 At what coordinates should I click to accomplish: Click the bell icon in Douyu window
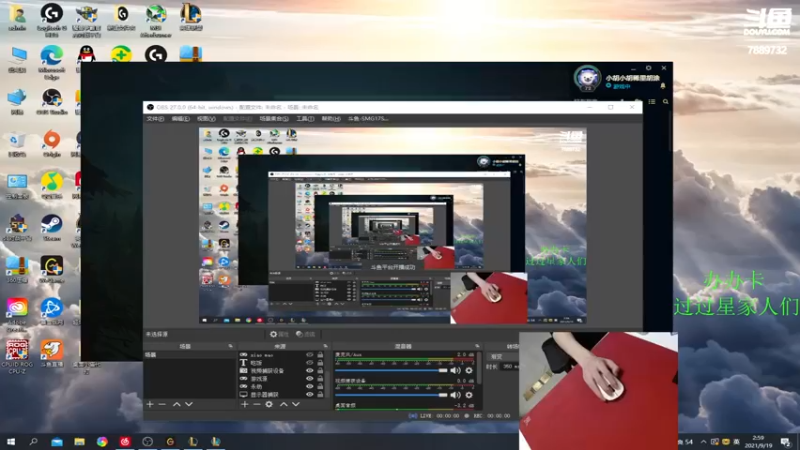coord(663,86)
